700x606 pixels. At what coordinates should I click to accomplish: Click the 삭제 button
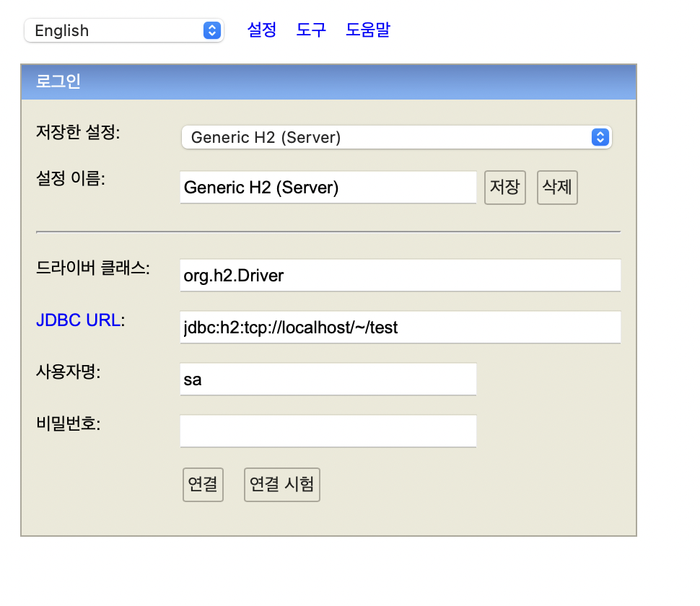(x=557, y=188)
